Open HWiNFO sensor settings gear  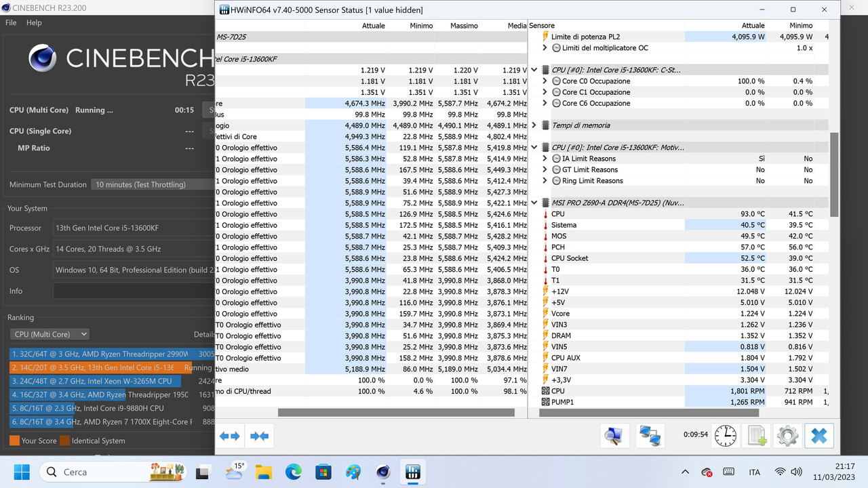(x=787, y=436)
